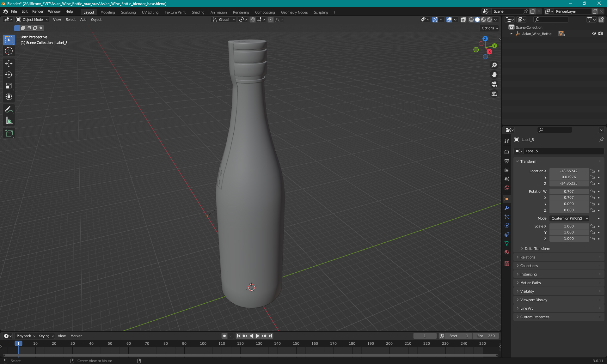Open the Tool properties tab
Screen dimensions: 607x364
click(507, 141)
